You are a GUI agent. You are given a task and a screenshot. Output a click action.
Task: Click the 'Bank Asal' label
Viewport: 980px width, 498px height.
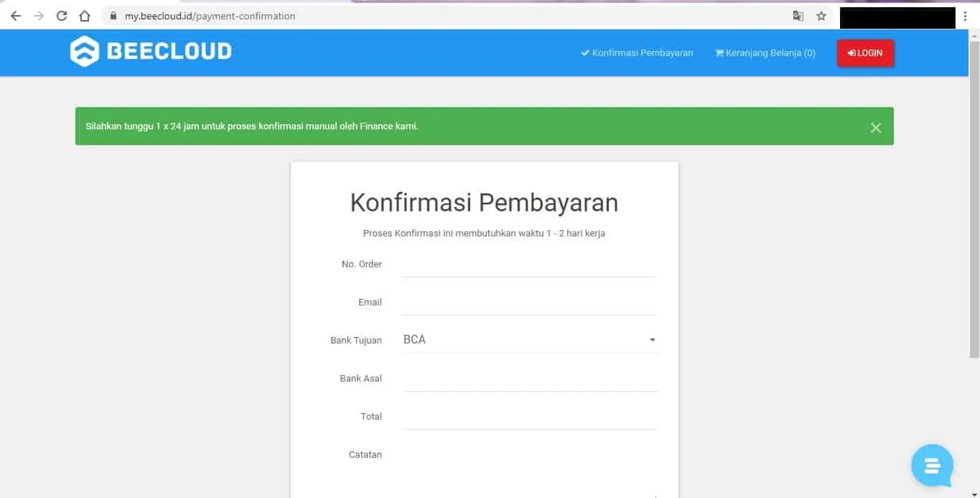click(361, 379)
